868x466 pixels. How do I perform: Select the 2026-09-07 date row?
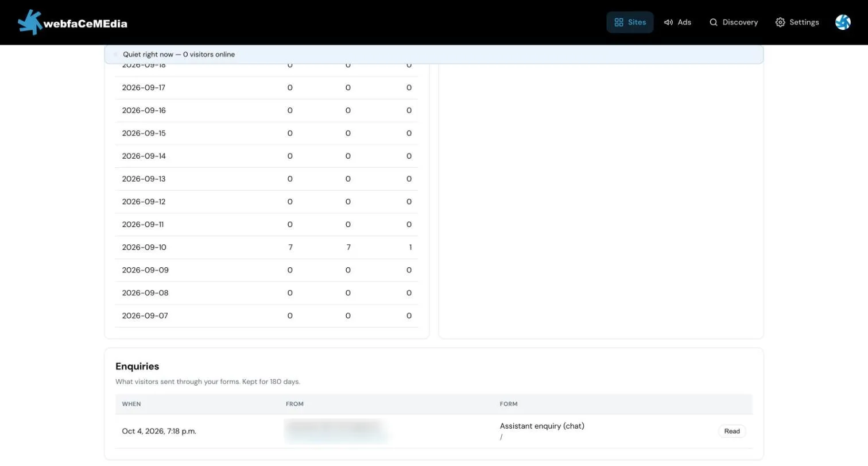point(266,315)
